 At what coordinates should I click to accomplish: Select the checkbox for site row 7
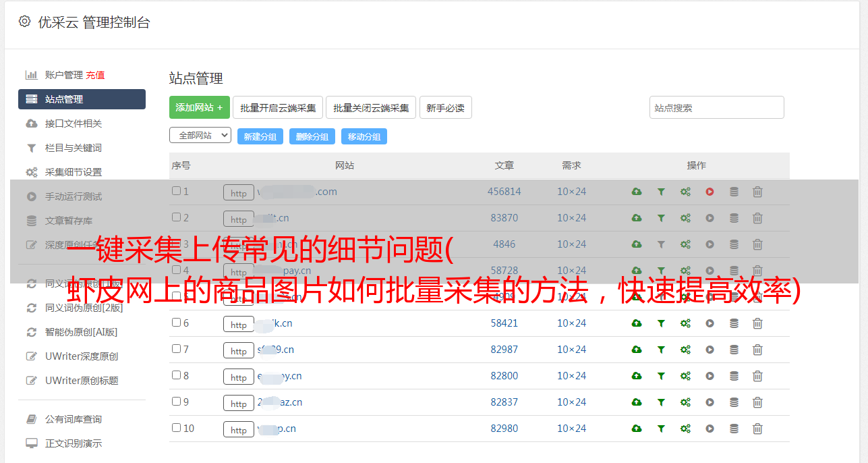coord(176,349)
